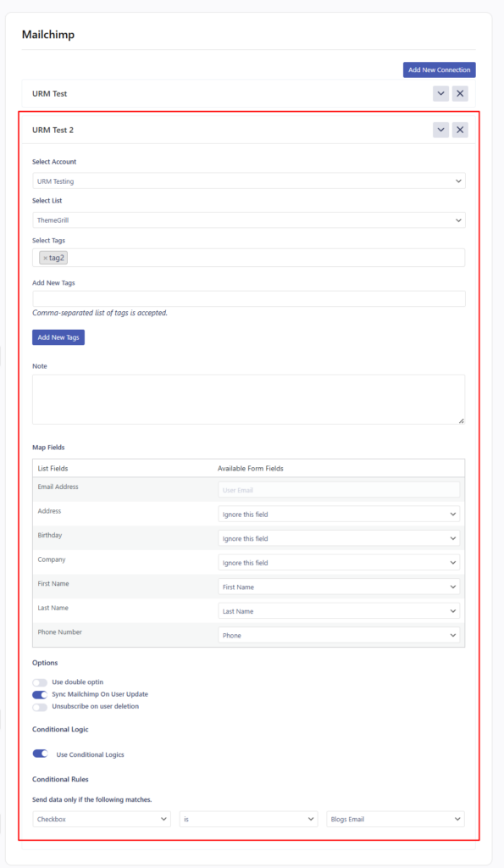The height and width of the screenshot is (868, 504).
Task: Enable Use double optin toggle
Action: pos(40,682)
